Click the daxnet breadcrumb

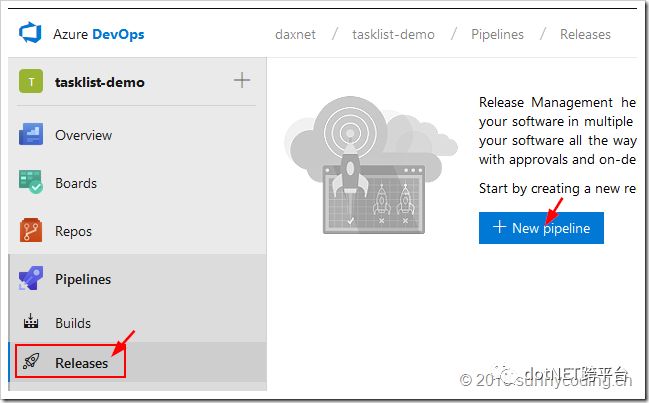(295, 34)
